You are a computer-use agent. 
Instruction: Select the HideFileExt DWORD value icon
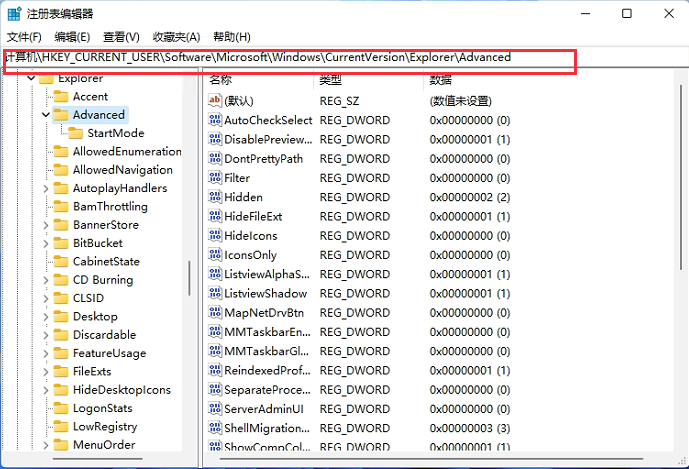coord(215,216)
